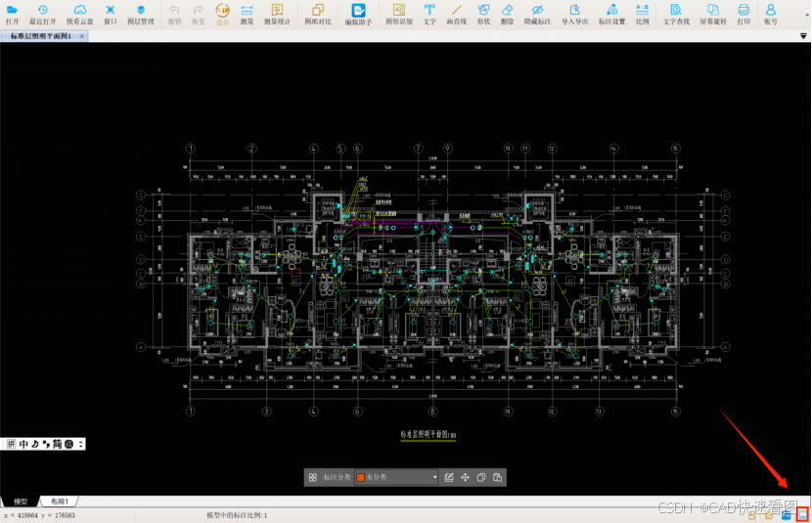Click the orange 未分类 color swatch

click(360, 477)
